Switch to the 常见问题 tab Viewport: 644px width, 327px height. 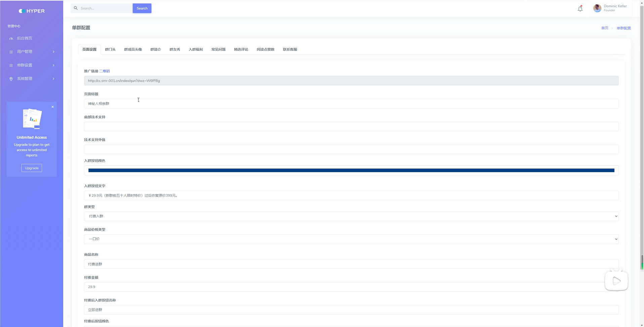218,49
